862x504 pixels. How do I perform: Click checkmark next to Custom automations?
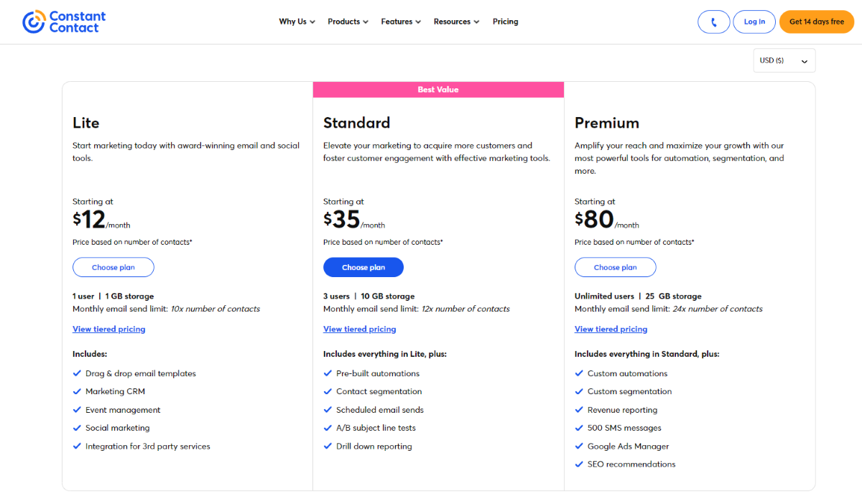pyautogui.click(x=579, y=373)
